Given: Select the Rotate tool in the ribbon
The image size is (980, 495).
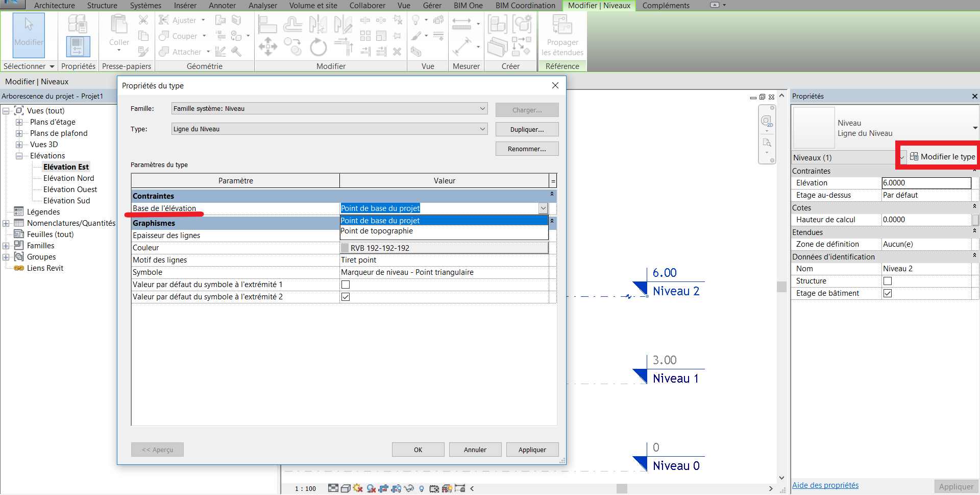Looking at the screenshot, I should [x=318, y=48].
